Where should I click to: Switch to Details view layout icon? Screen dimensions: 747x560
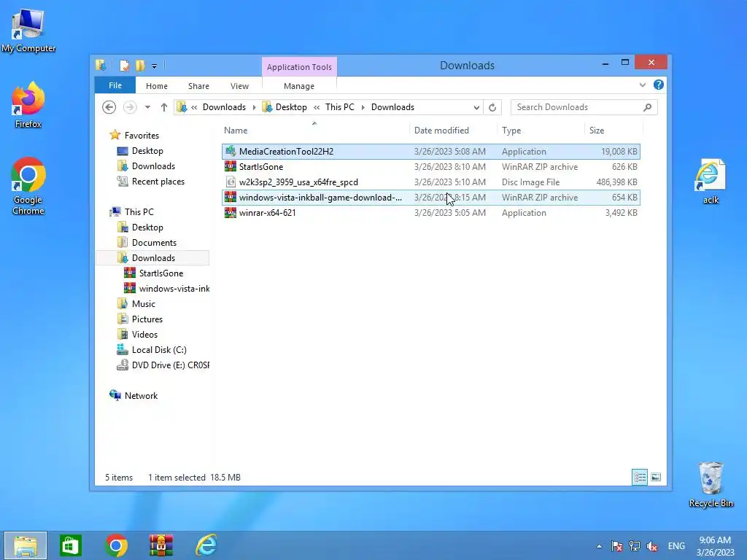pos(640,477)
